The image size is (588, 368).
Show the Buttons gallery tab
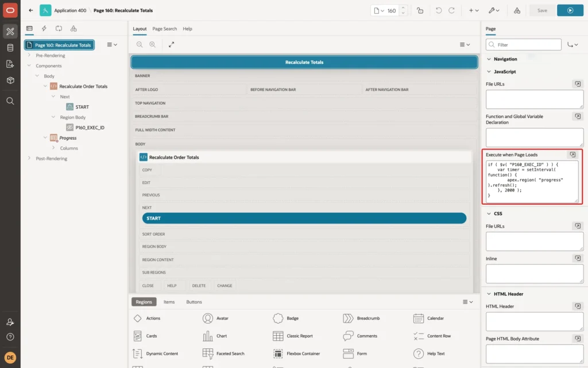(x=194, y=302)
